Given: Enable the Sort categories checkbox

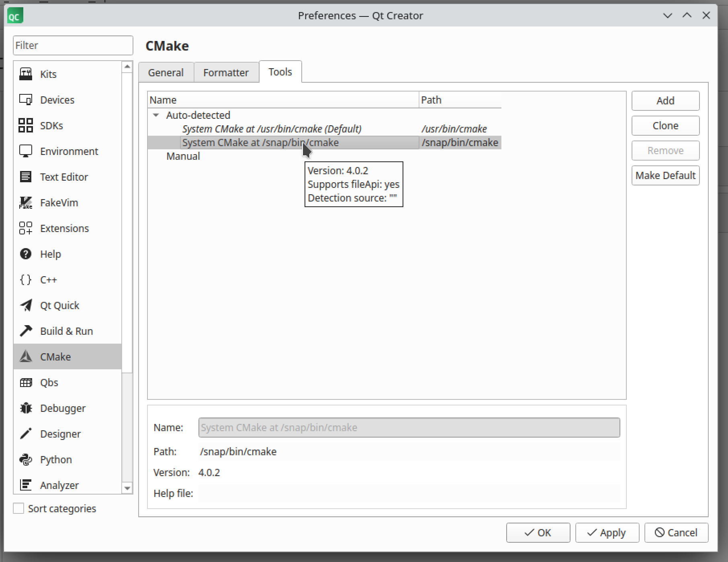Looking at the screenshot, I should pyautogui.click(x=18, y=509).
